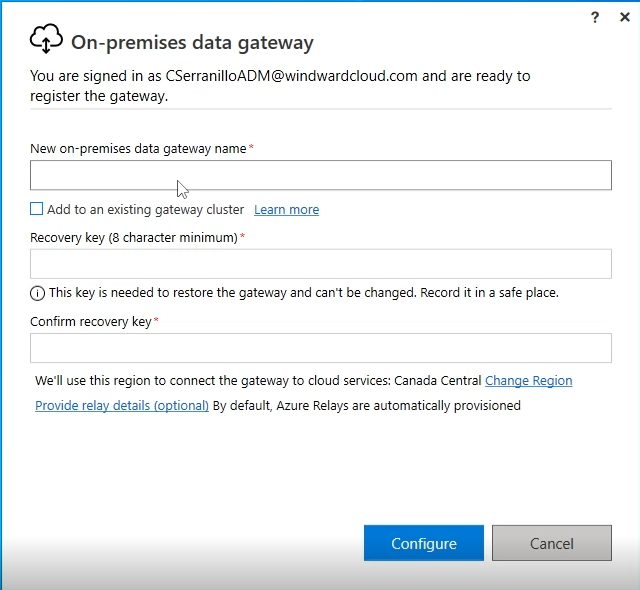
Task: Enable Add to an existing gateway cluster
Action: tap(36, 209)
